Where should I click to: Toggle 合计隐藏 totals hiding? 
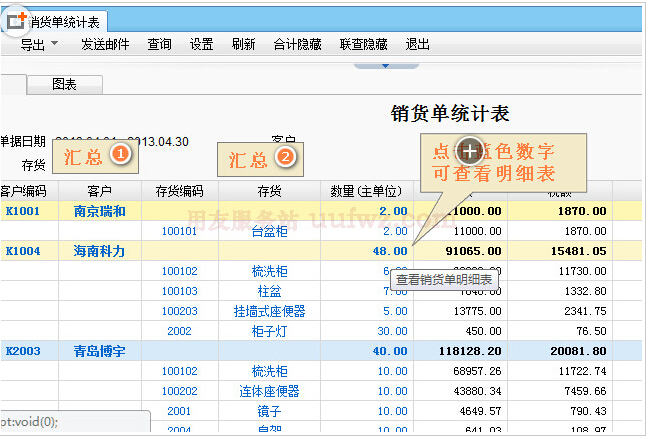click(298, 44)
